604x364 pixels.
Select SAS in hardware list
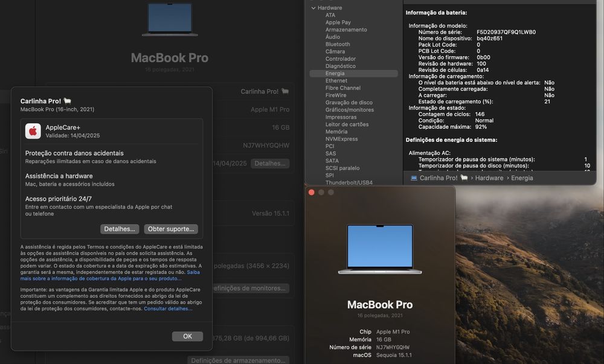pos(330,154)
